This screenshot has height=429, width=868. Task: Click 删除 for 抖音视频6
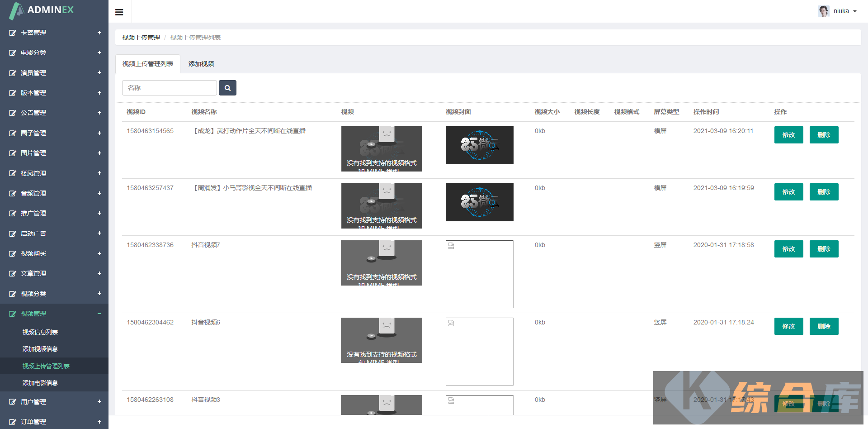(824, 326)
